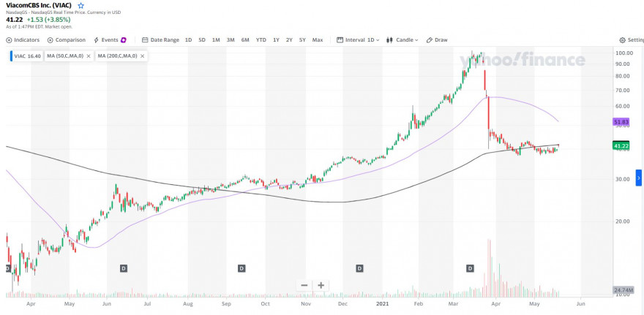Screen dimensions: 644x315
Task: Select the 6M range
Action: 245,39
